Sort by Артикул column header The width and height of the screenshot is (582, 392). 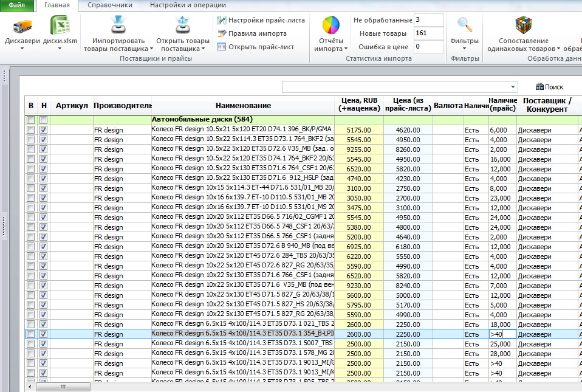click(72, 105)
